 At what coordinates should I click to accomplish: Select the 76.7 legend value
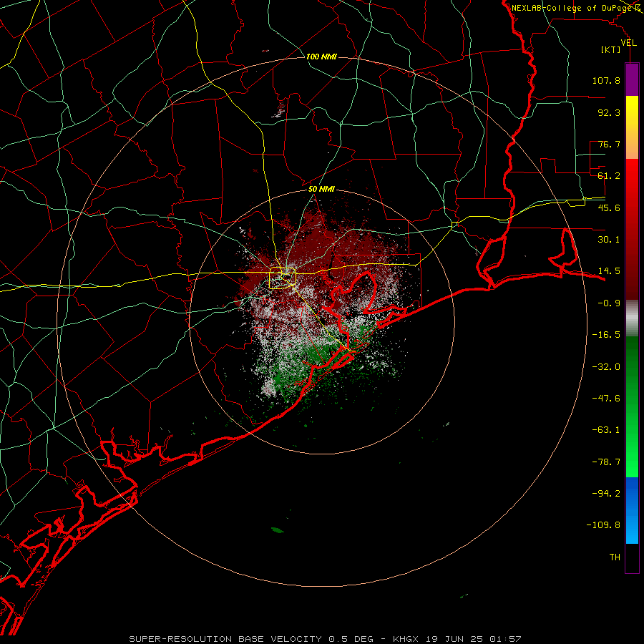coord(609,144)
